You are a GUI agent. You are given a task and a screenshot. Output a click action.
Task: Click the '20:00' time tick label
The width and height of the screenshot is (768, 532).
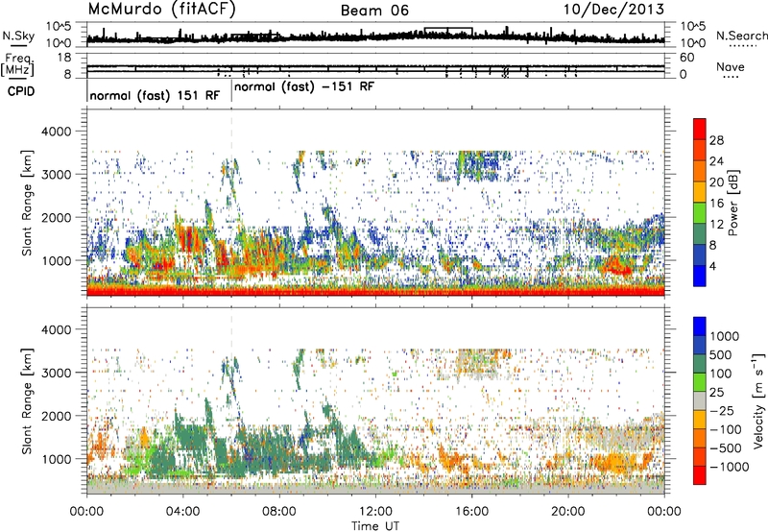568,512
